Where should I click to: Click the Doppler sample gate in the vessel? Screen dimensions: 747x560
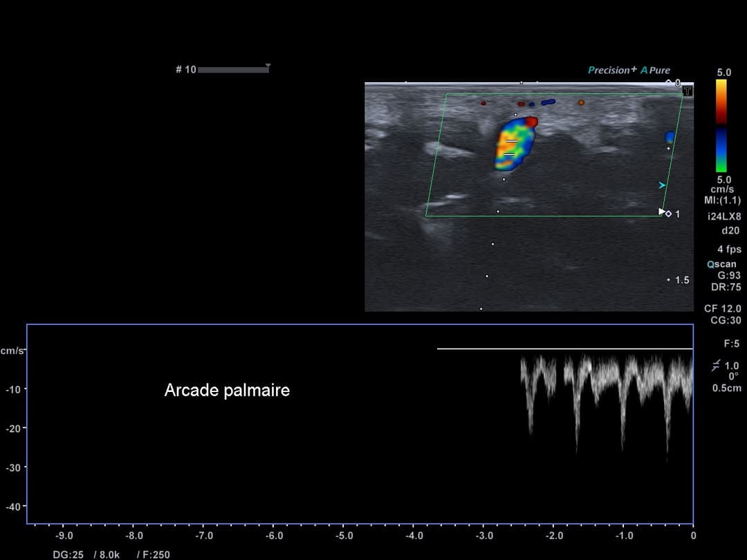[510, 147]
